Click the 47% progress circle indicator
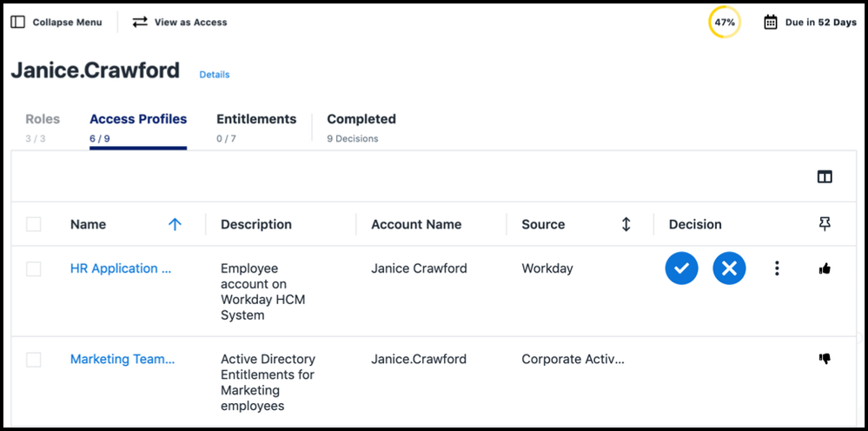The image size is (868, 431). (x=725, y=22)
